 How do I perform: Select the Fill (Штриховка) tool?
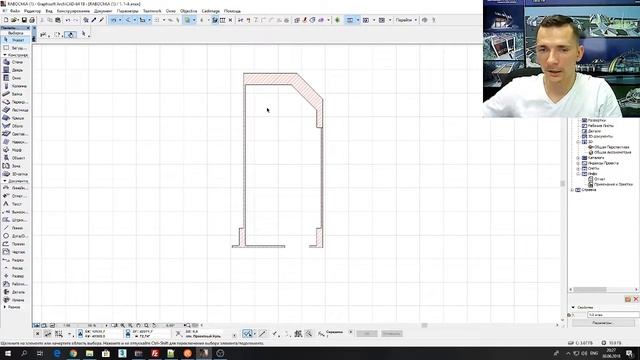(x=15, y=220)
